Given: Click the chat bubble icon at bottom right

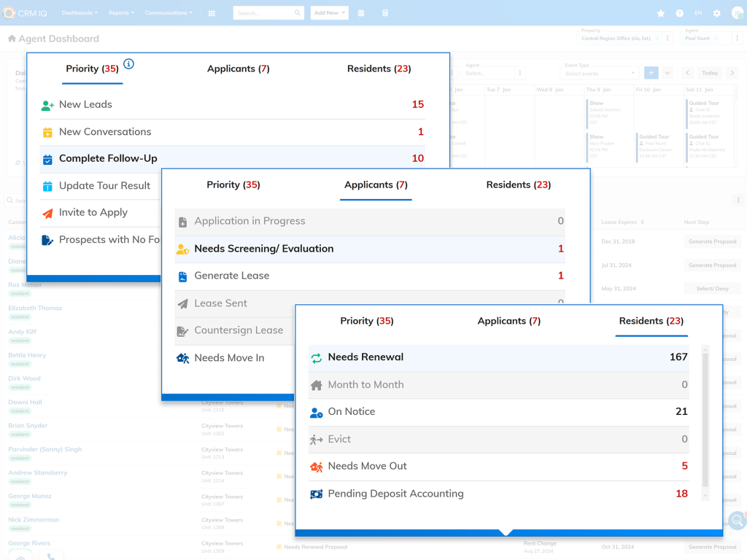Looking at the screenshot, I should pyautogui.click(x=738, y=520).
